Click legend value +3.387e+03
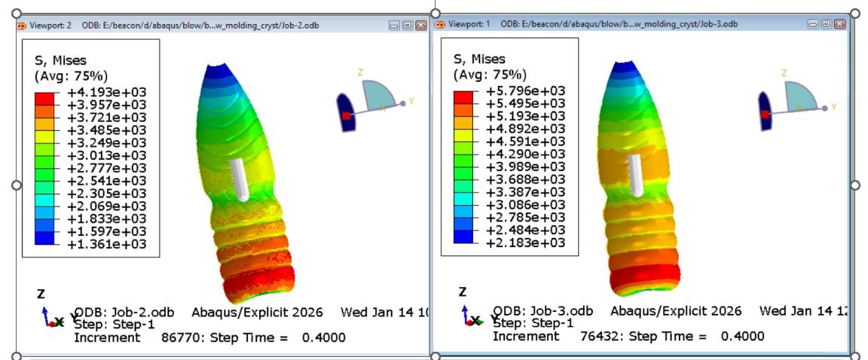Image resolution: width=868 pixels, height=360 pixels. tap(526, 193)
